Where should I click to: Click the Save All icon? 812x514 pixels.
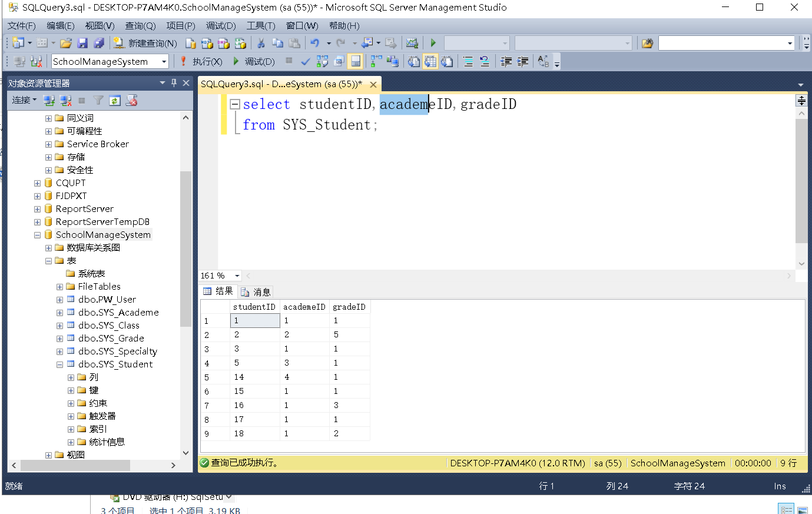99,43
